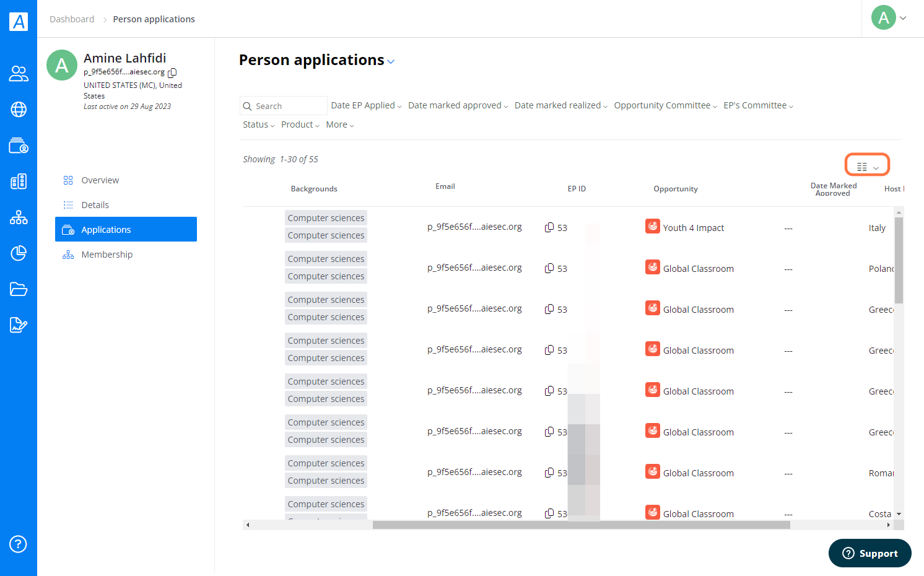Image resolution: width=924 pixels, height=576 pixels.
Task: Select the Membership menu item
Action: click(x=126, y=255)
